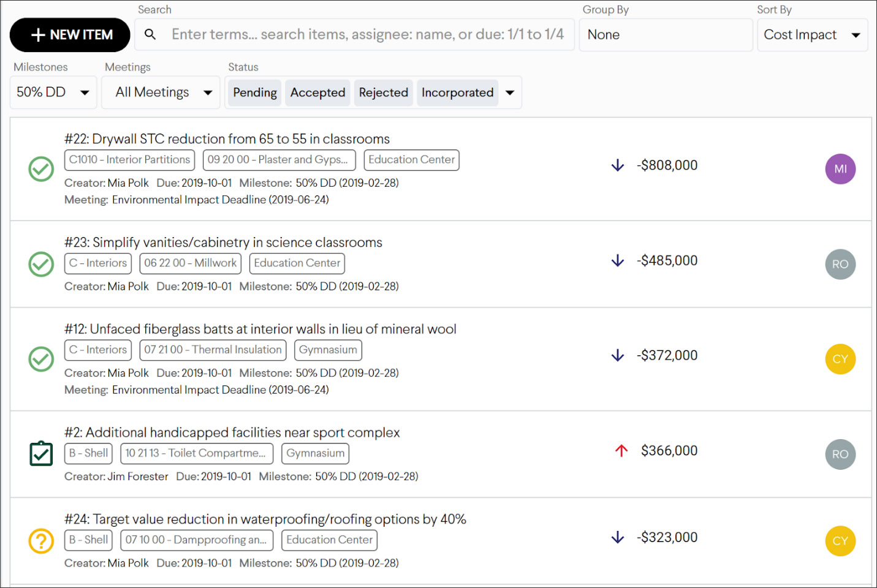The width and height of the screenshot is (877, 588).
Task: Click the 07 10 00 - Dampproofing tag
Action: point(197,540)
